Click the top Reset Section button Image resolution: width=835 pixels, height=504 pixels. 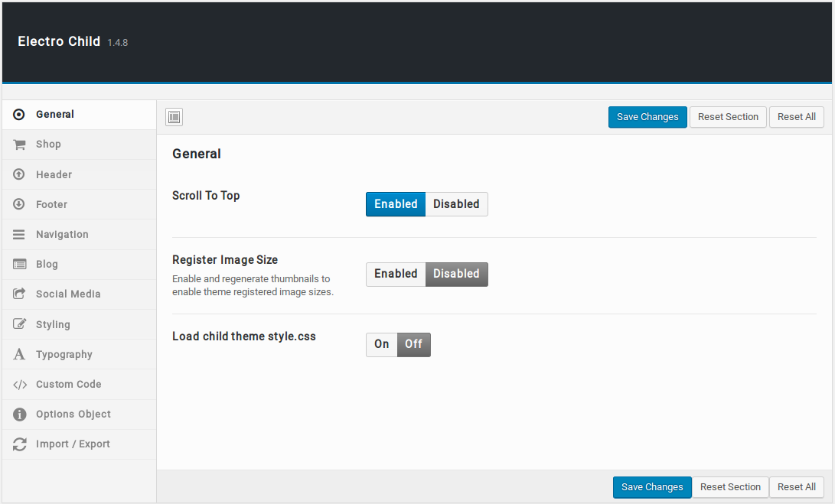click(728, 117)
